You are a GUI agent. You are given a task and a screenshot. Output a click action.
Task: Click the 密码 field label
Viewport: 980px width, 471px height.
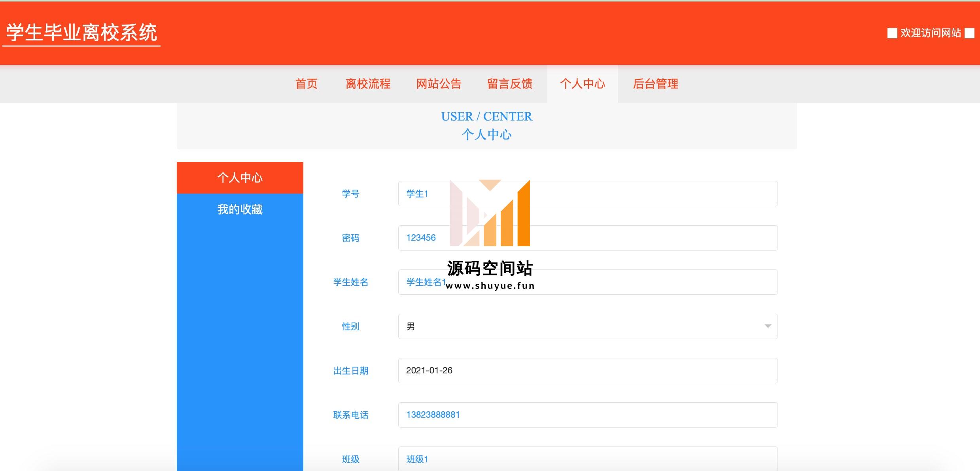click(350, 238)
